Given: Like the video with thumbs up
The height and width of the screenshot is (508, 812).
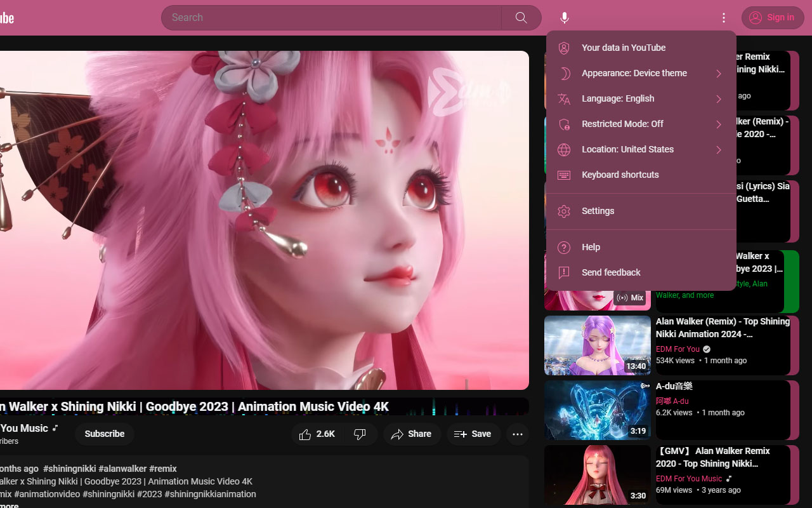Looking at the screenshot, I should pos(317,434).
